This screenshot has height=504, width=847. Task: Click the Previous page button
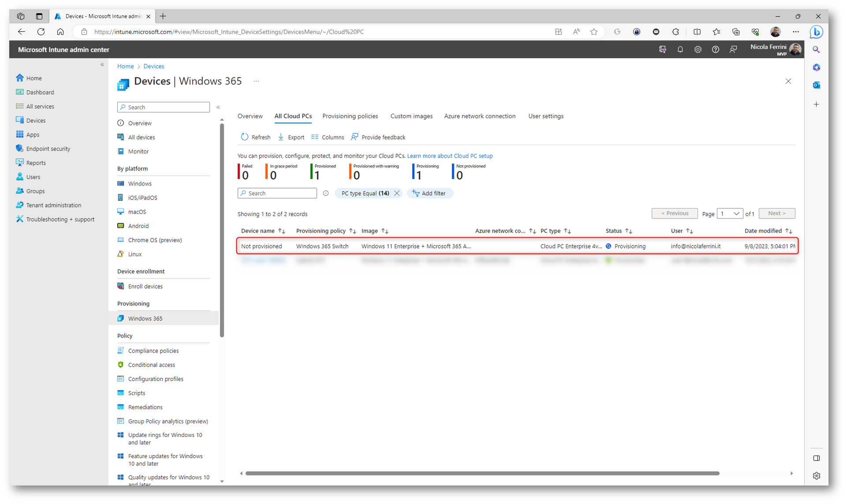(675, 213)
